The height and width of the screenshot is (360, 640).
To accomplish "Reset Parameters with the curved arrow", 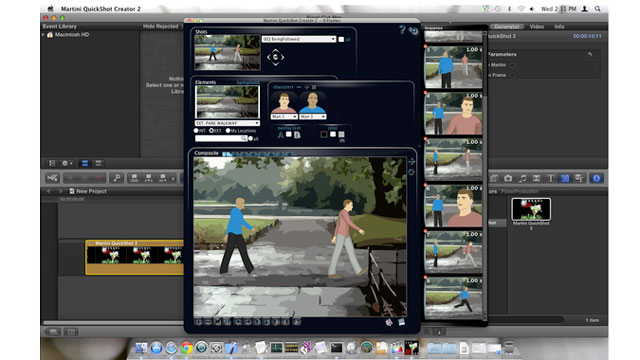I will coord(590,54).
